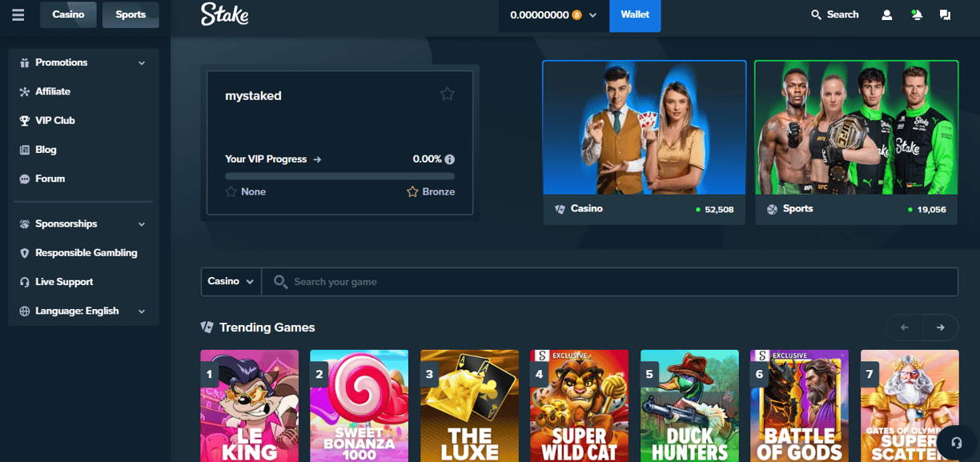Click the Sponsorships handshake icon
The image size is (980, 462).
[x=25, y=224]
